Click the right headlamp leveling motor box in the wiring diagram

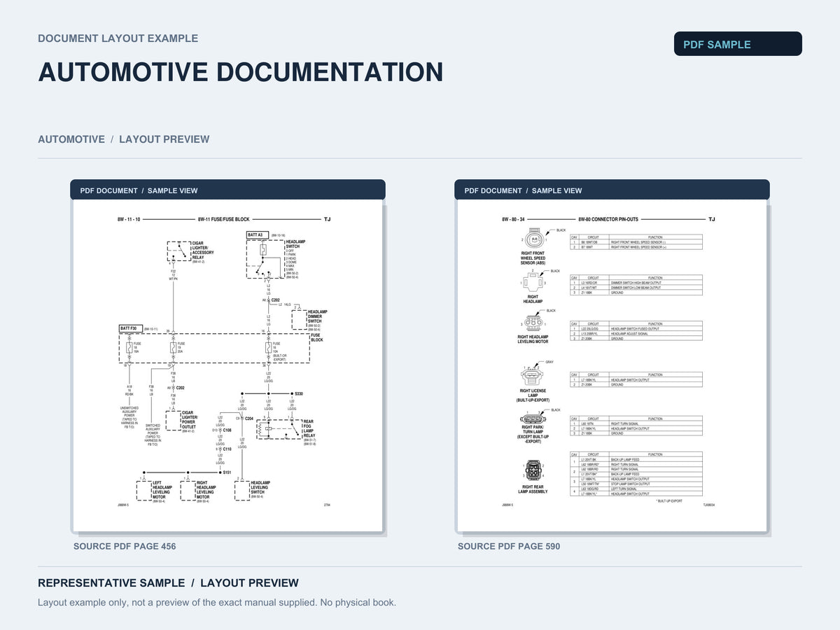pos(188,491)
